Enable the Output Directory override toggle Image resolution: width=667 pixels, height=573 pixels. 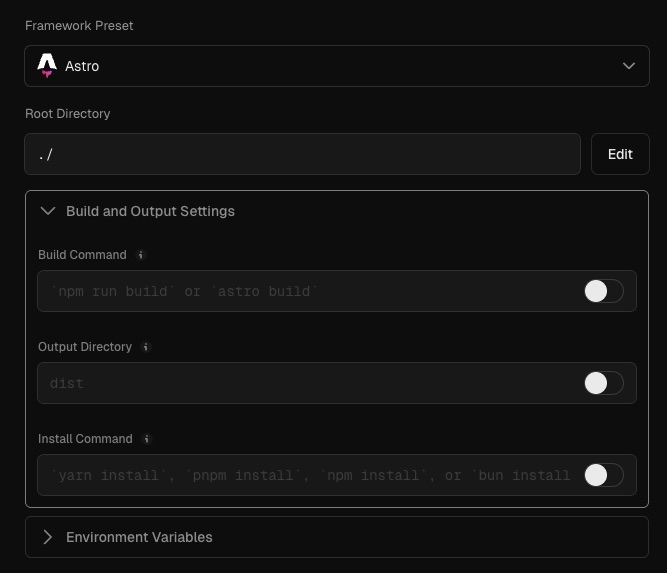pyautogui.click(x=604, y=383)
